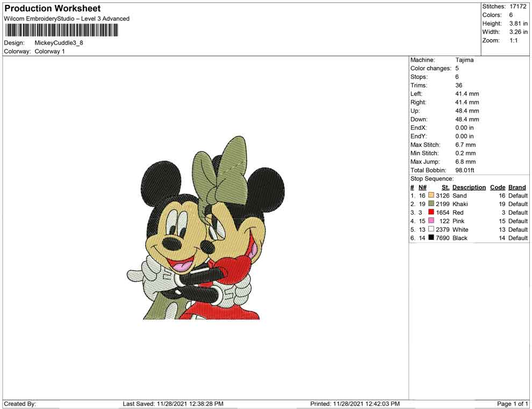Click the Total Bobbin value 98.01ft

click(465, 170)
